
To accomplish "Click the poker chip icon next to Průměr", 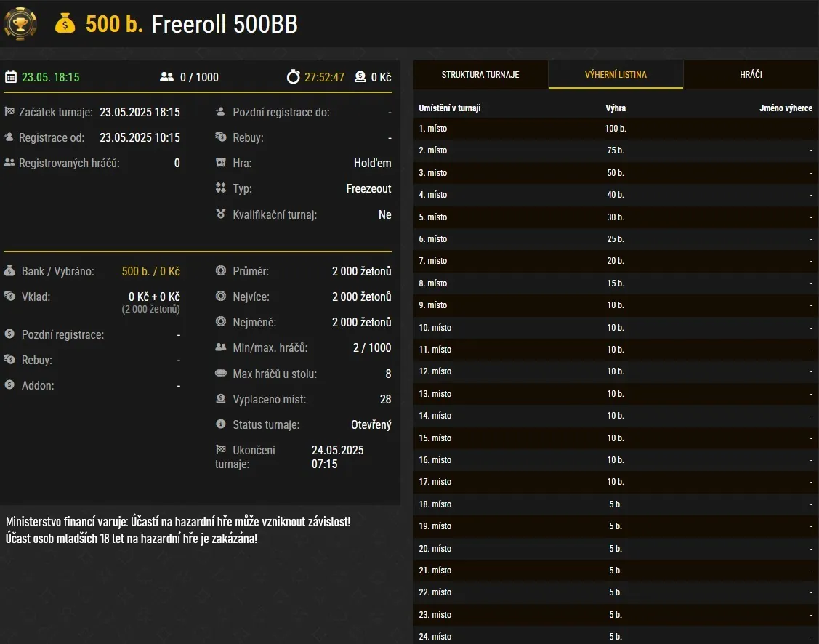I will click(x=220, y=270).
